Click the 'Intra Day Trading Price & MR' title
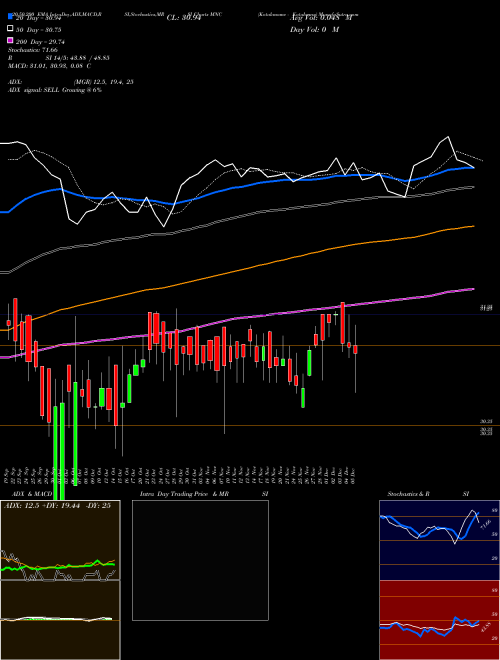This screenshot has height=660, width=500. [x=184, y=494]
